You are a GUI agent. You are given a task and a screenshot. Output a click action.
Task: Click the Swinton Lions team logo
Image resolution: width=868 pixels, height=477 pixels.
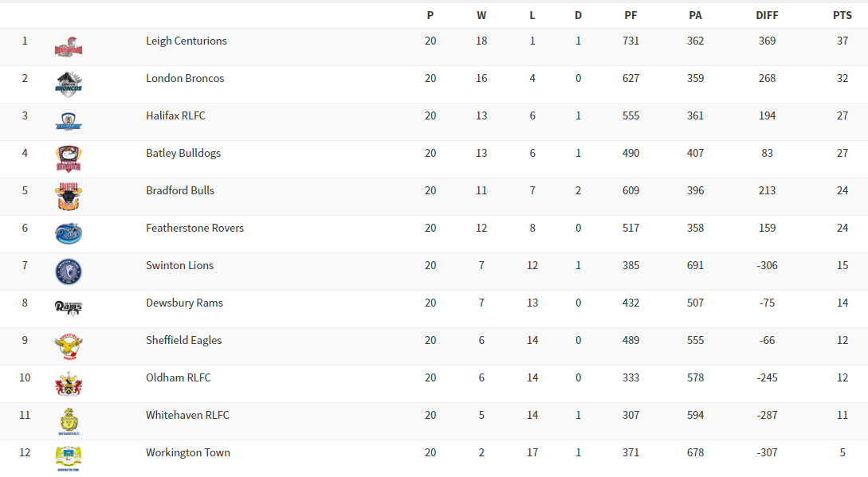69,272
